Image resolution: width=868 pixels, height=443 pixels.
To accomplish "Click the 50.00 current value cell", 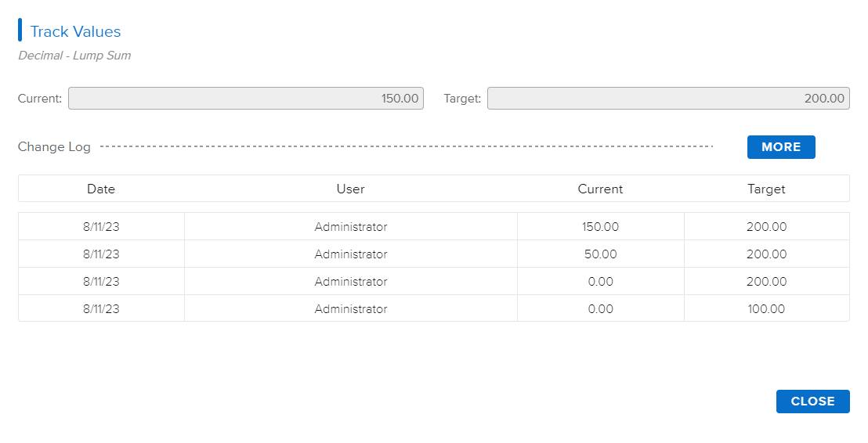I will [x=600, y=254].
